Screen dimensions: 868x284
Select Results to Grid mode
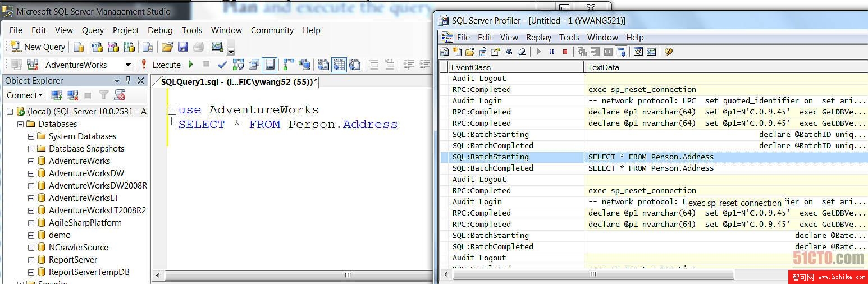coord(339,65)
